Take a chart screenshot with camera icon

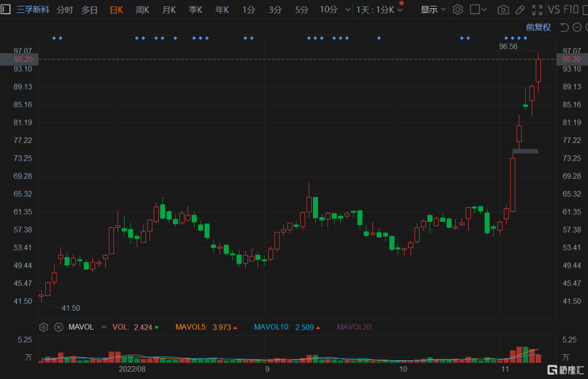(503, 10)
